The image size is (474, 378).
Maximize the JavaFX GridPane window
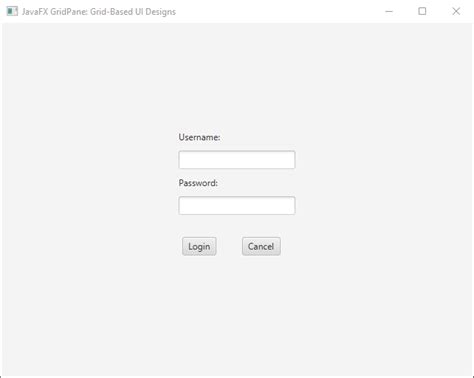click(x=422, y=11)
